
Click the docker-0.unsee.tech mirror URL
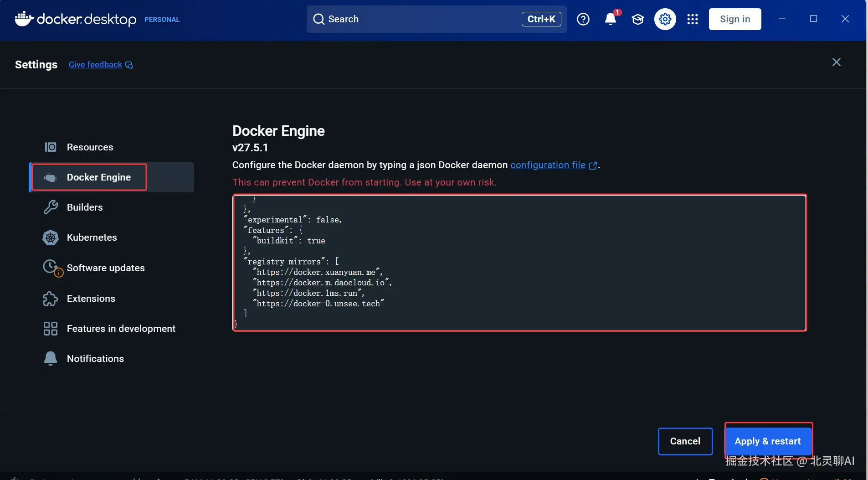point(318,304)
